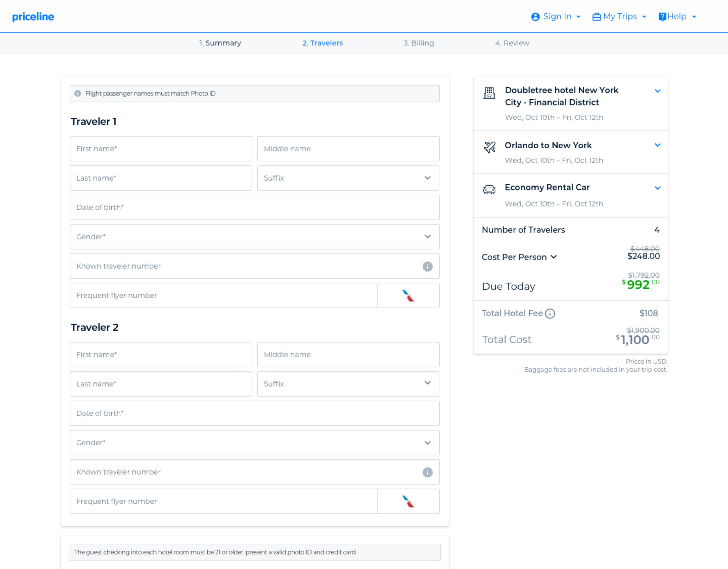Open the Sign In menu
The image size is (728, 569).
556,17
